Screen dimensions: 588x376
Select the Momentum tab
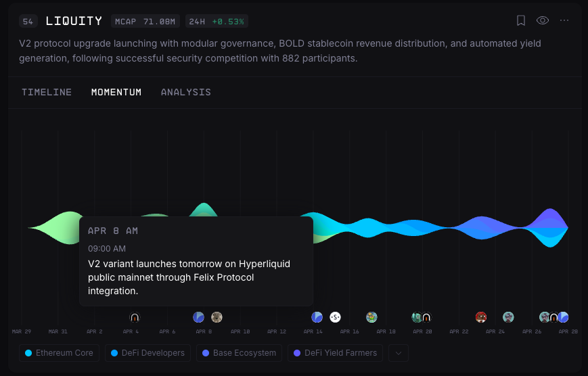coord(116,92)
